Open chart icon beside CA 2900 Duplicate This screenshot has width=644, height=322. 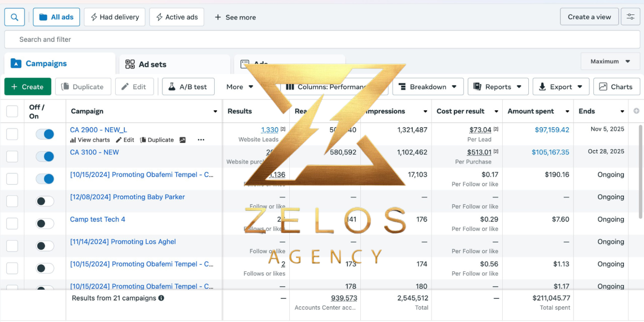tap(183, 140)
